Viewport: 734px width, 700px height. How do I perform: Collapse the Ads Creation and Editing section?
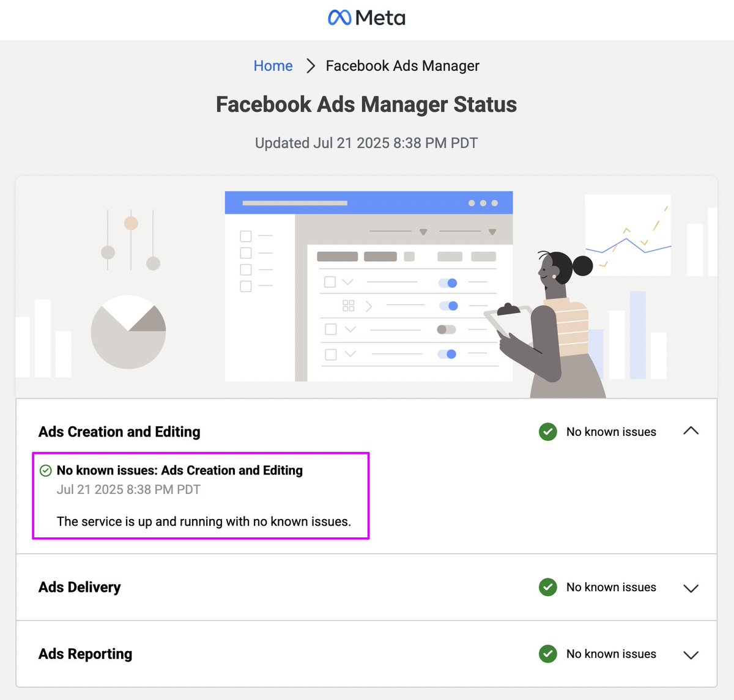pos(691,431)
